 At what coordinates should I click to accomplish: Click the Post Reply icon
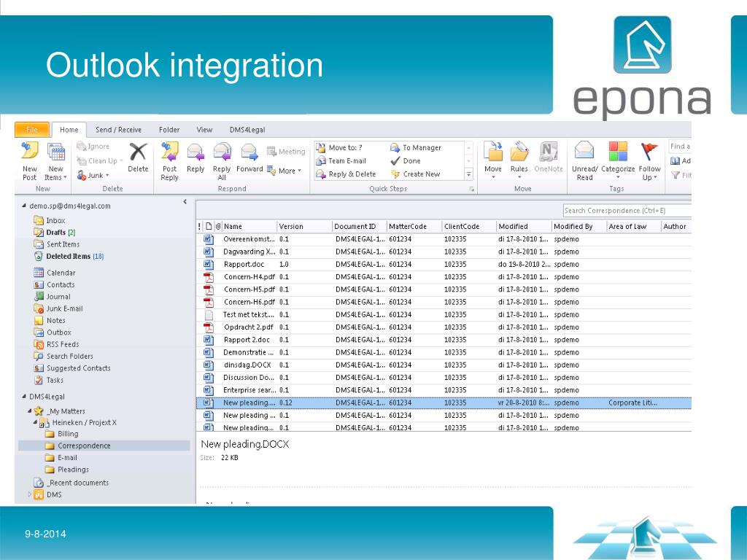click(x=169, y=152)
